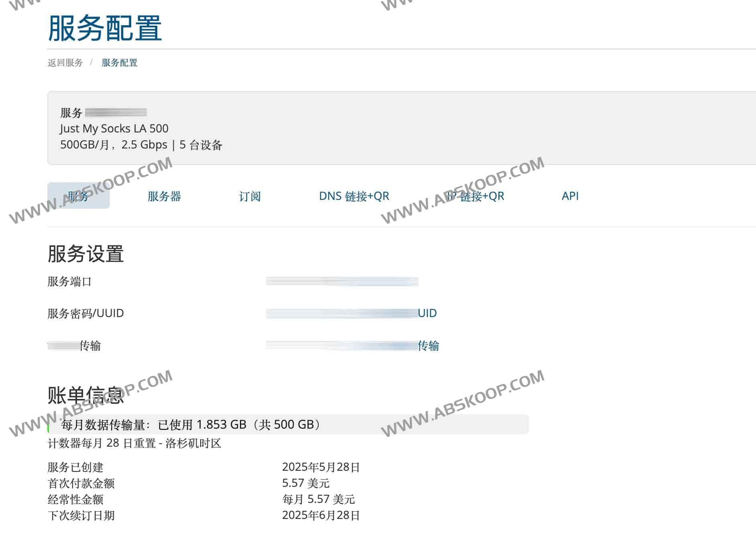Screen dimensions: 756x541
Task: Switch to the 服务器 tab
Action: 164,196
